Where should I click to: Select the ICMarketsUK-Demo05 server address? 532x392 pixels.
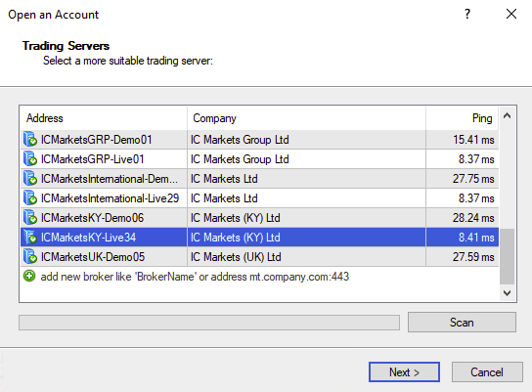click(93, 257)
